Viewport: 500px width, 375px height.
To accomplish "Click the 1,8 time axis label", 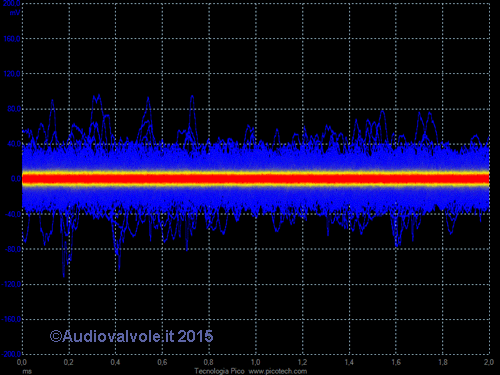I will point(443,362).
